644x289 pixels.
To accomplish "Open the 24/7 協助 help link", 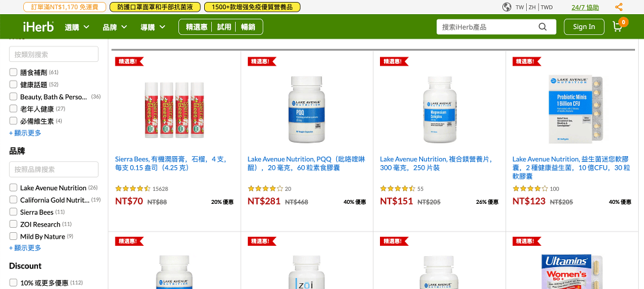I will (585, 7).
